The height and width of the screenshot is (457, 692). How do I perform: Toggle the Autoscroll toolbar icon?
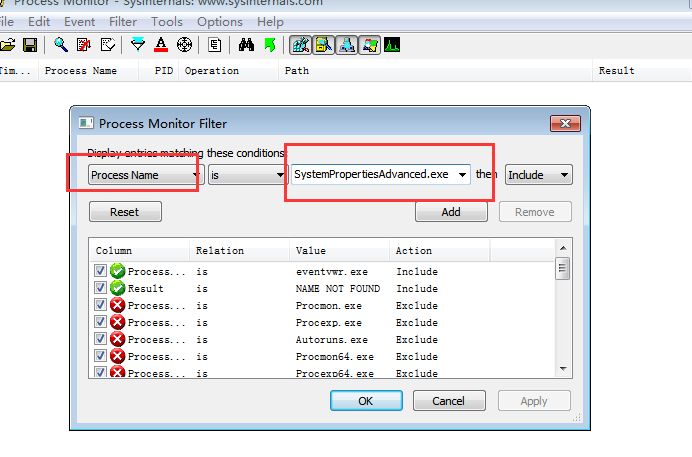click(x=84, y=45)
